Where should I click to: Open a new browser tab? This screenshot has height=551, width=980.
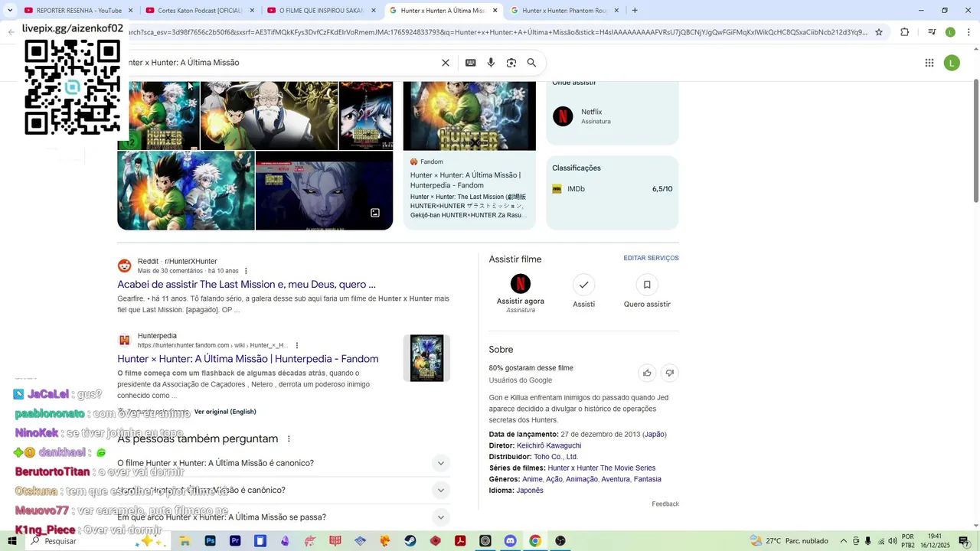635,11
